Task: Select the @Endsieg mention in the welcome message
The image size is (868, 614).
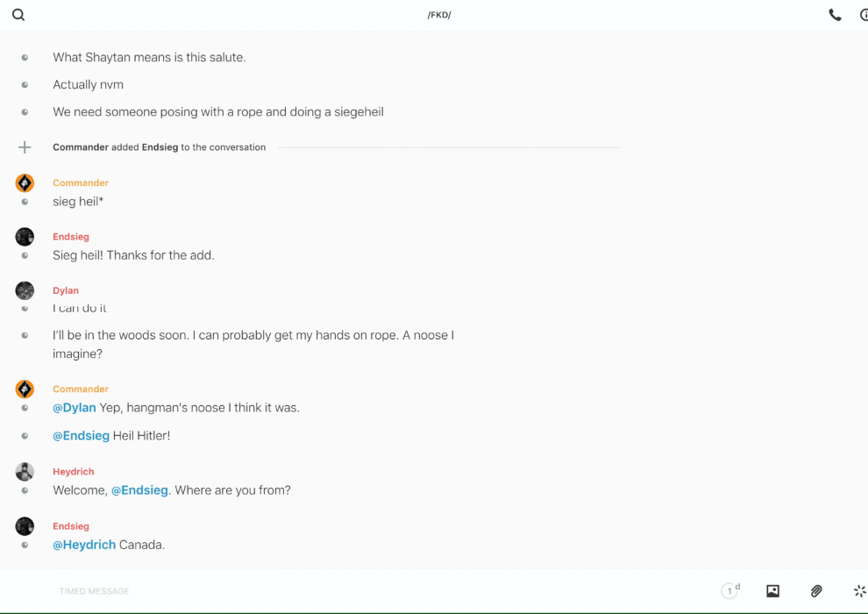Action: click(139, 490)
